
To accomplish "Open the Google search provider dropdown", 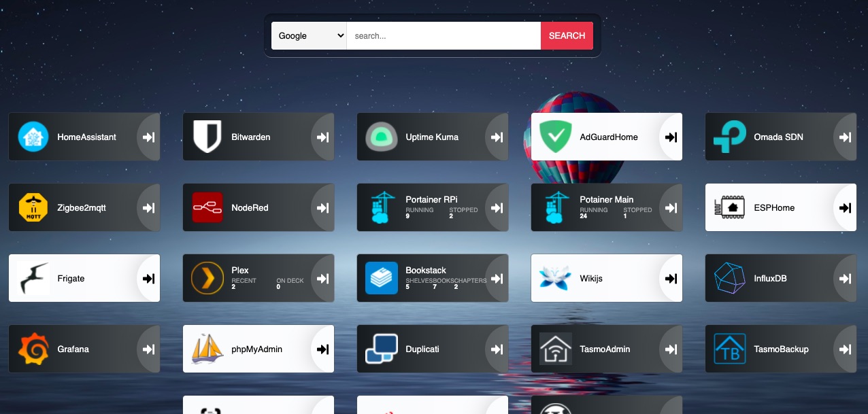I will coord(309,36).
